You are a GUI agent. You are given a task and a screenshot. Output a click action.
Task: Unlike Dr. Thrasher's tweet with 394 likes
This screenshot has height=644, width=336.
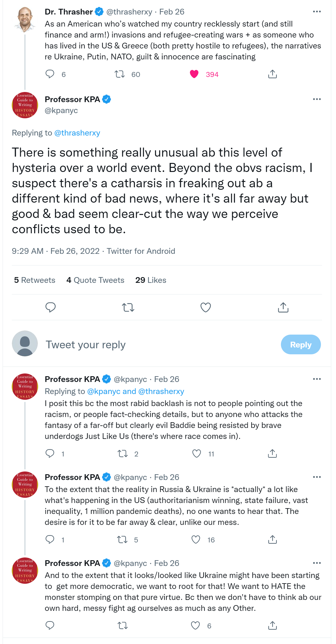point(194,74)
